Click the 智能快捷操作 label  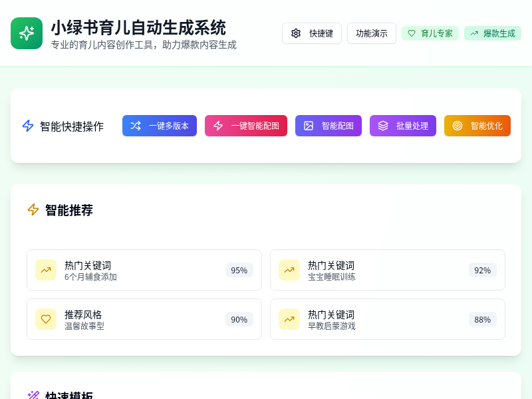(x=72, y=126)
